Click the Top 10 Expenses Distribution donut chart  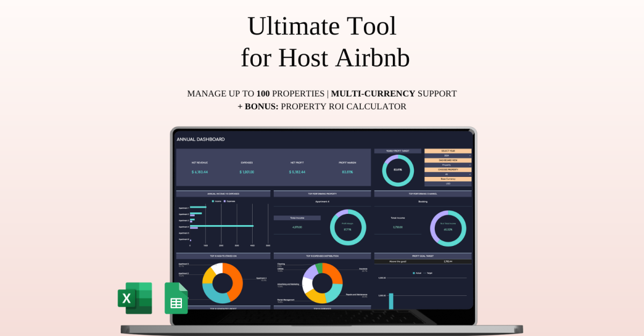coord(322,282)
